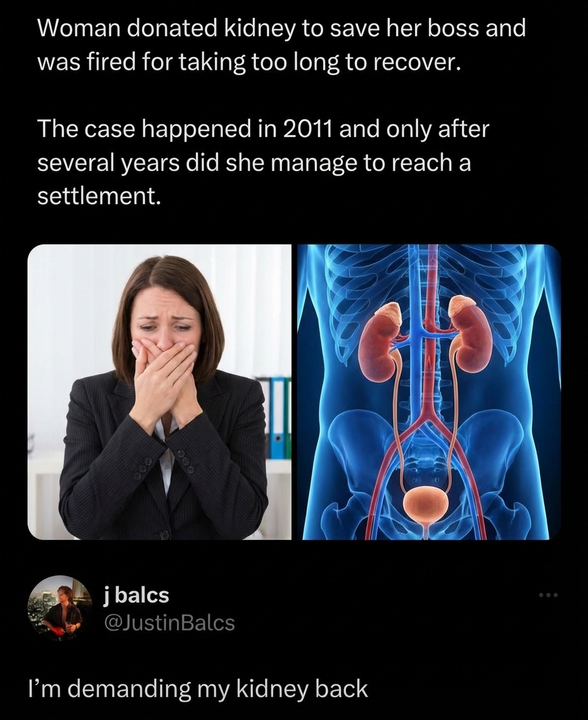Open the kidney anatomy illustration
This screenshot has height=720, width=588.
(429, 392)
